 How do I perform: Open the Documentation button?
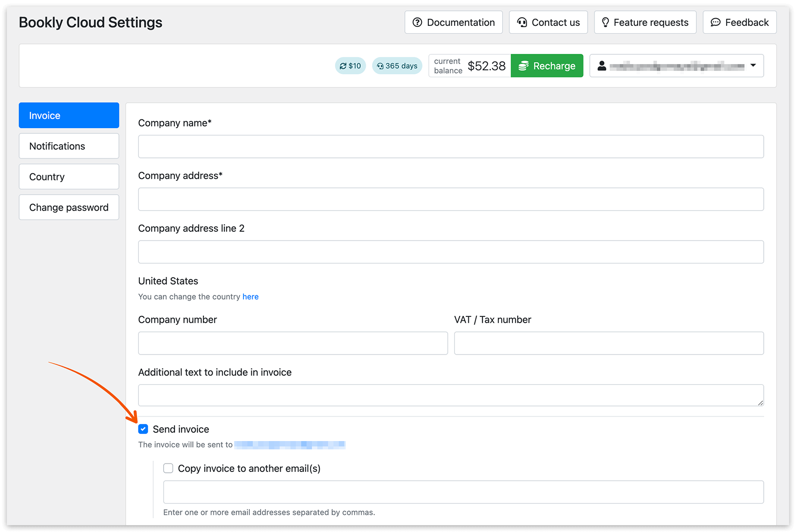(453, 22)
